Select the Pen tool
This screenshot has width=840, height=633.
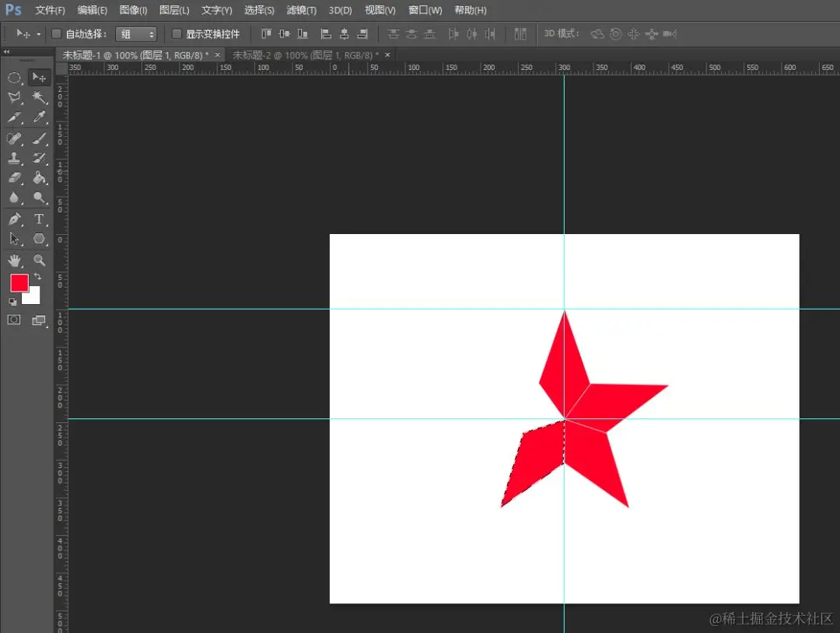pos(15,219)
